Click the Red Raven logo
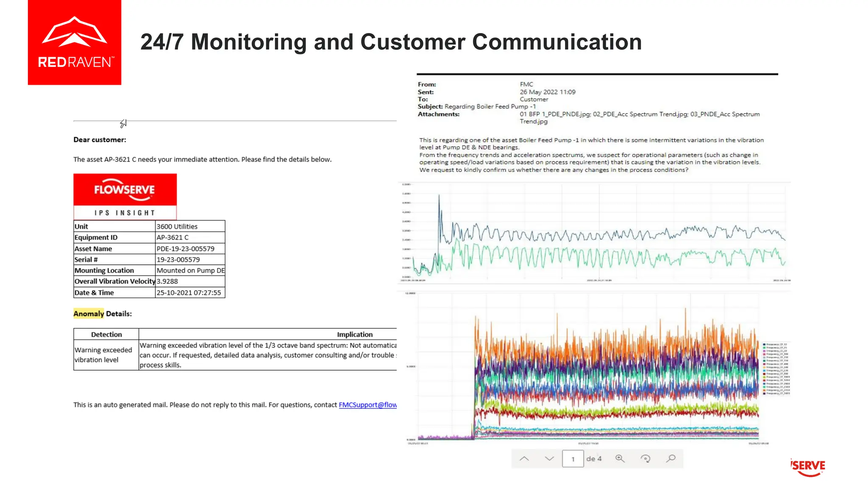Viewport: 868px width, 488px height. click(75, 42)
